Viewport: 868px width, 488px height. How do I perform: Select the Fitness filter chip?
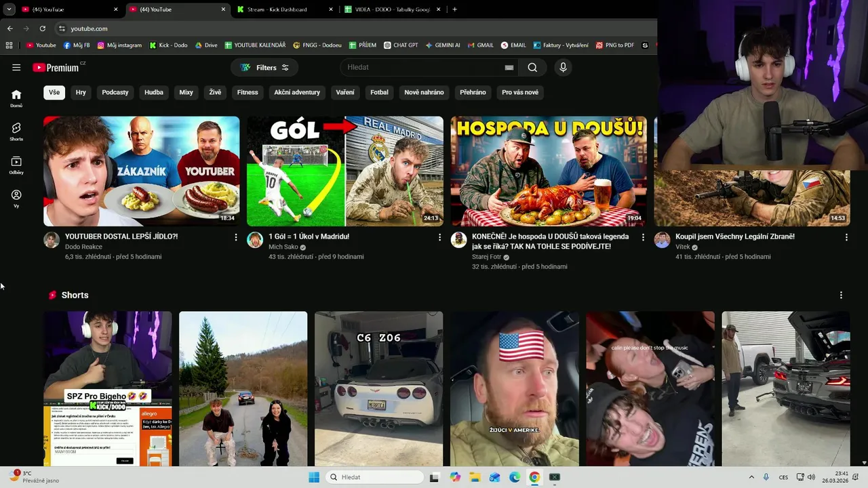click(248, 92)
